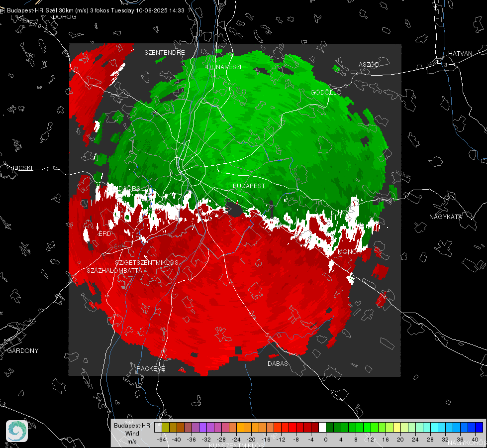Click the RÁCKEVE town label
487x448 pixels.
(x=151, y=368)
